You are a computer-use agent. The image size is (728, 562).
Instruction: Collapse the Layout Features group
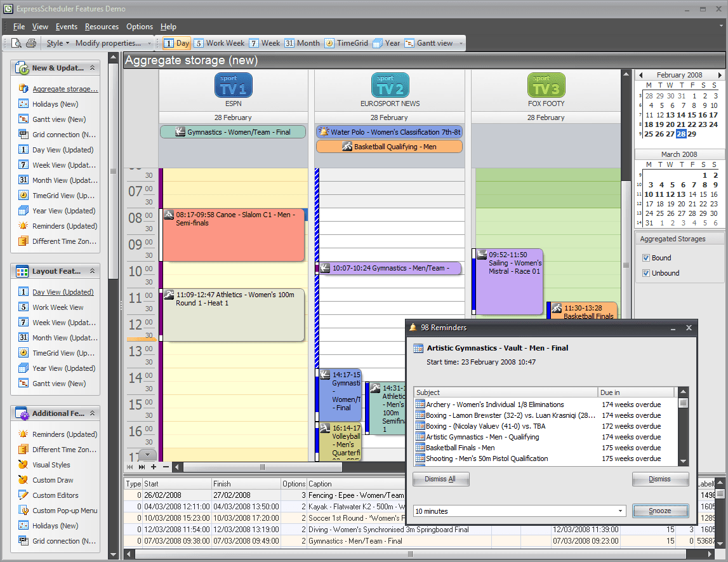click(93, 271)
